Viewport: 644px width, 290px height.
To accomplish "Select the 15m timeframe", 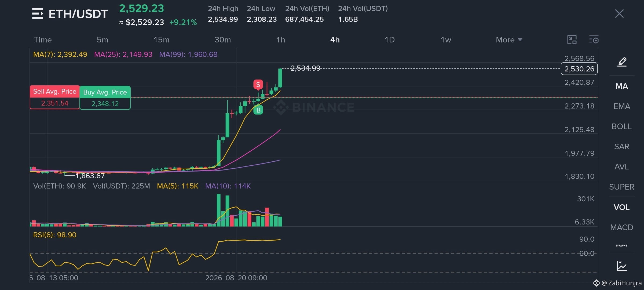I will tap(162, 40).
